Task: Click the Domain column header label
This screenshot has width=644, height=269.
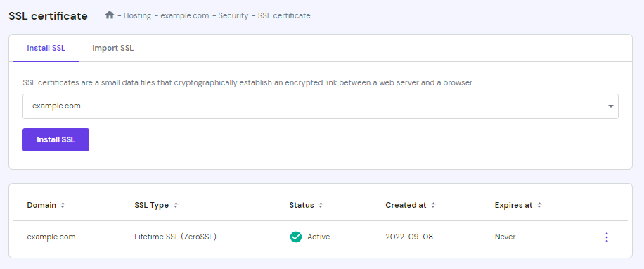Action: coord(41,205)
